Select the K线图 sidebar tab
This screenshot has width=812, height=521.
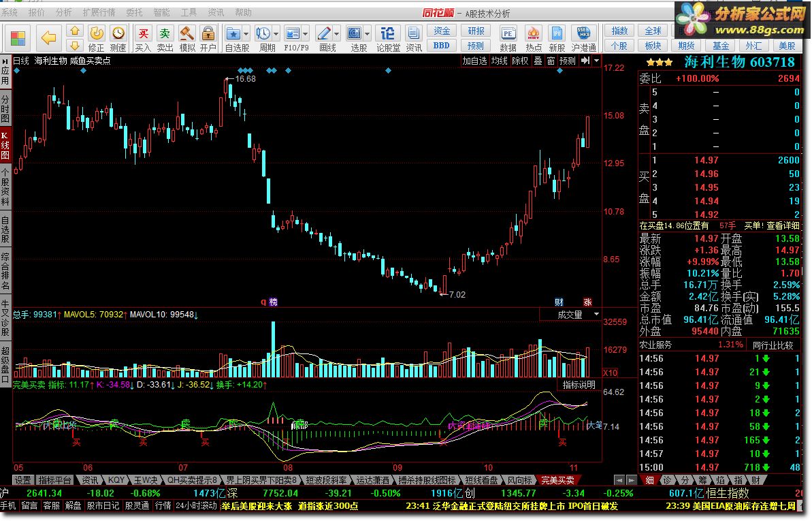coord(5,145)
